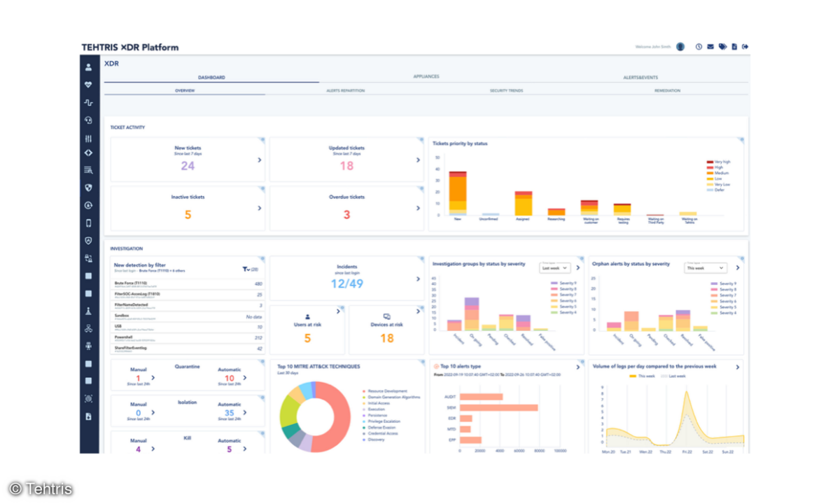Expand Volume of logs chart chevron
840x504 pixels.
(x=737, y=366)
